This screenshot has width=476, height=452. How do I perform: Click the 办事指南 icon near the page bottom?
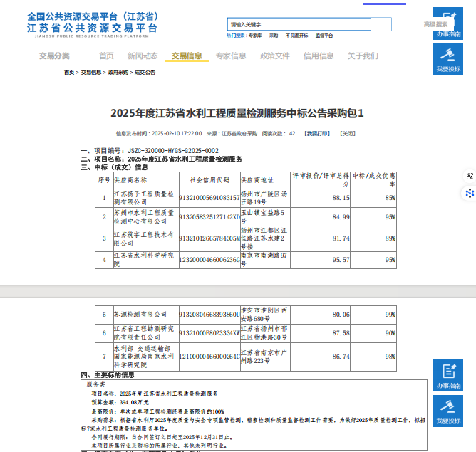click(x=448, y=375)
